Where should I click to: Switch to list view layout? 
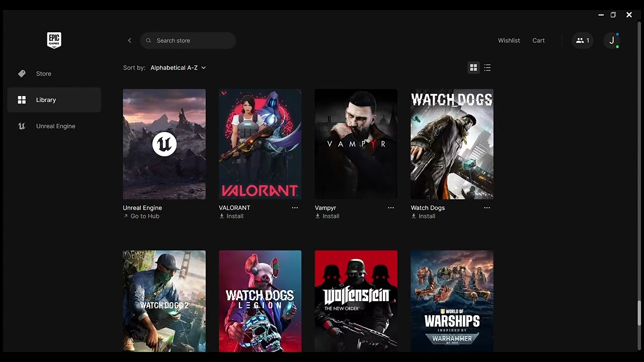point(487,67)
